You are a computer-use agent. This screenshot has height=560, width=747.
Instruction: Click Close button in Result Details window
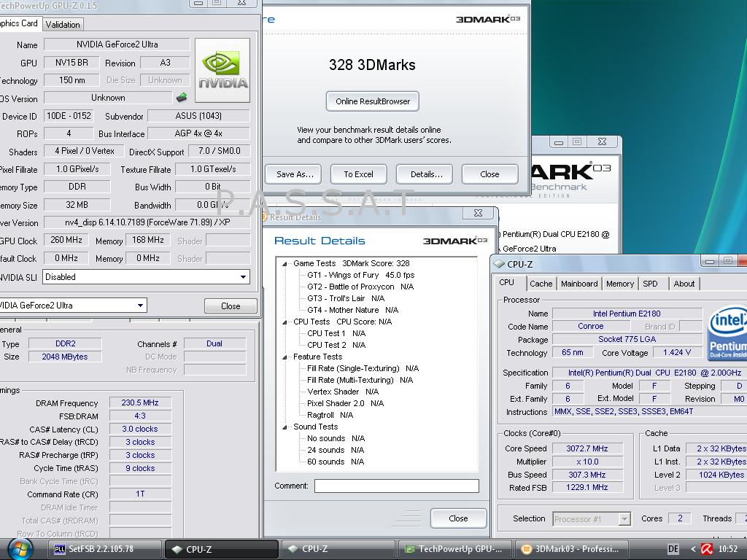coord(458,518)
